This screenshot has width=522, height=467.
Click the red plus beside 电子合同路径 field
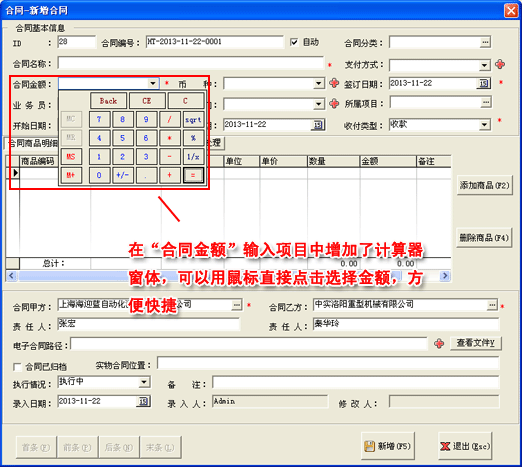[439, 343]
